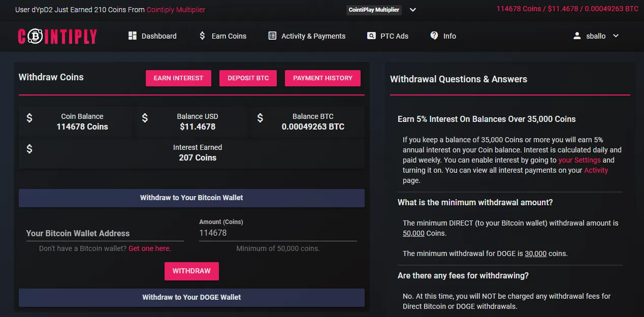Open the sballo account dropdown arrow

[616, 36]
